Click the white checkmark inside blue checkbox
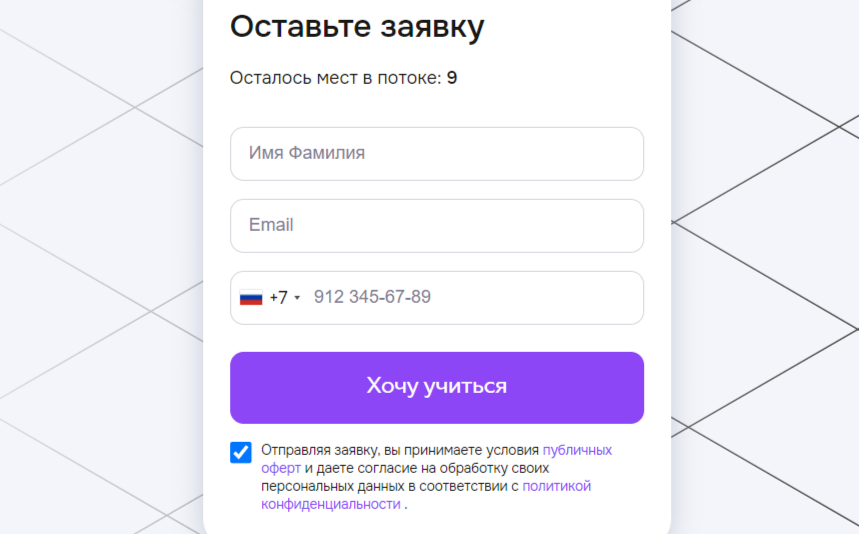 (x=240, y=452)
